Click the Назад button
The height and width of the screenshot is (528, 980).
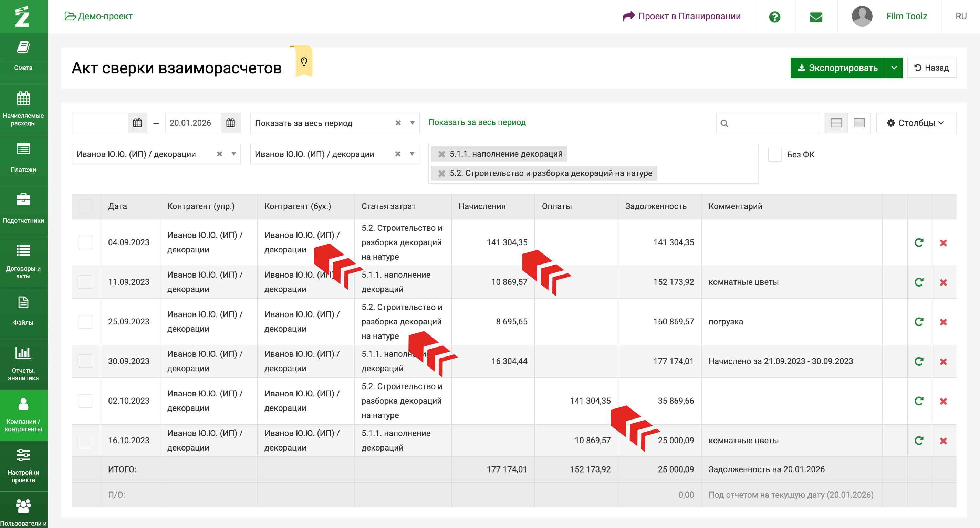click(x=931, y=68)
